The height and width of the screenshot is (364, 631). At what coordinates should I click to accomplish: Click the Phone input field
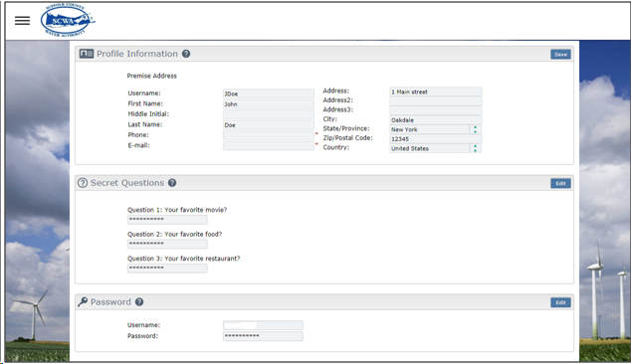click(x=269, y=135)
